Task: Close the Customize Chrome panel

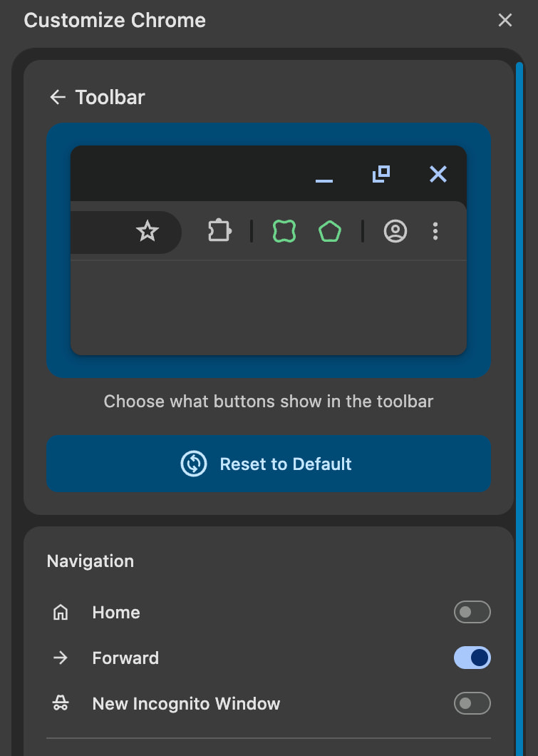Action: 505,20
